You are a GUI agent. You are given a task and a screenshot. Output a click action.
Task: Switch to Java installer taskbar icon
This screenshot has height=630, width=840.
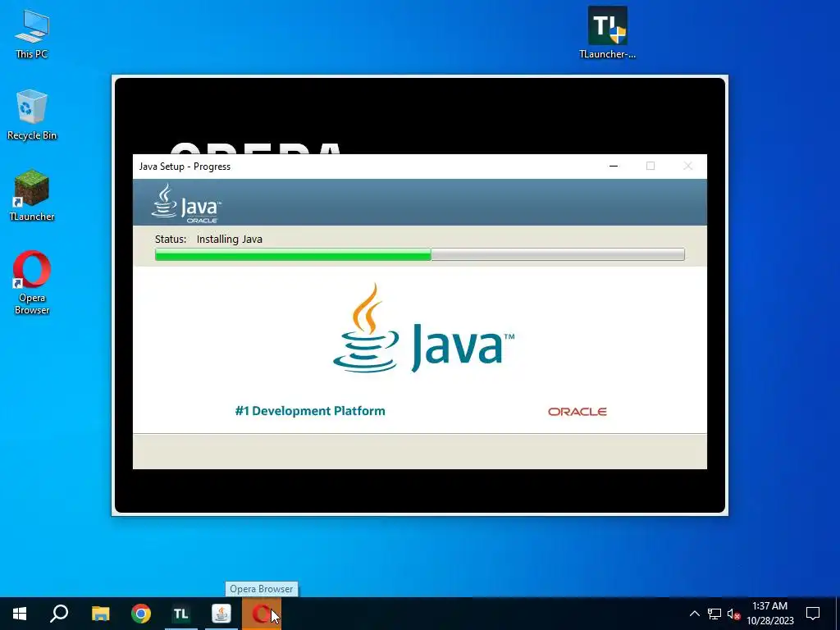(221, 614)
